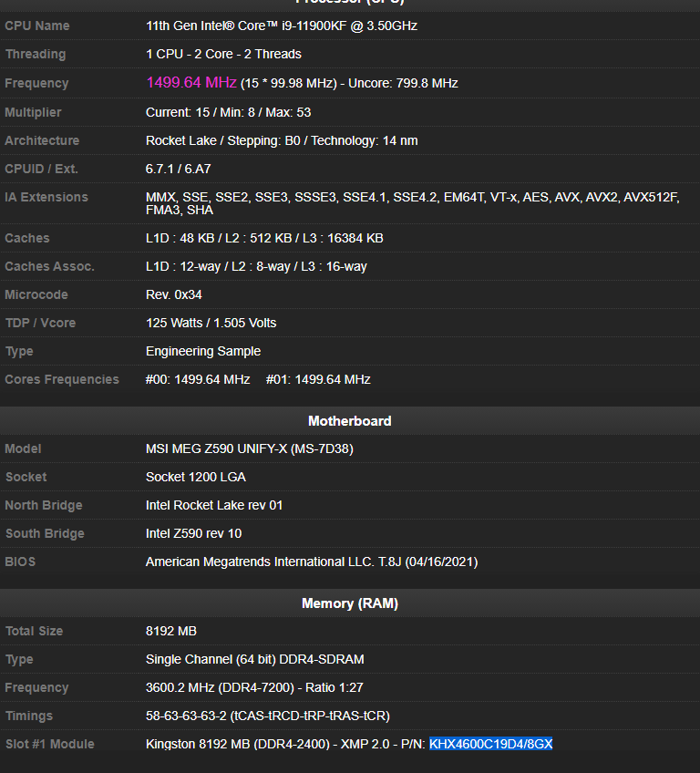Click core #00: 1499.64 MHz frequency
The width and height of the screenshot is (700, 773).
pos(198,379)
